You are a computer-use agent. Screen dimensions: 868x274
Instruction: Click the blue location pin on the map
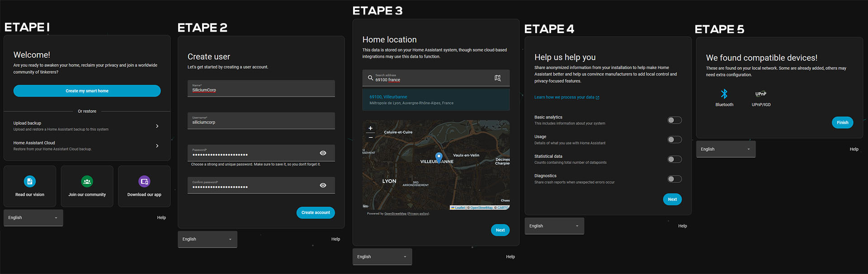pos(439,157)
